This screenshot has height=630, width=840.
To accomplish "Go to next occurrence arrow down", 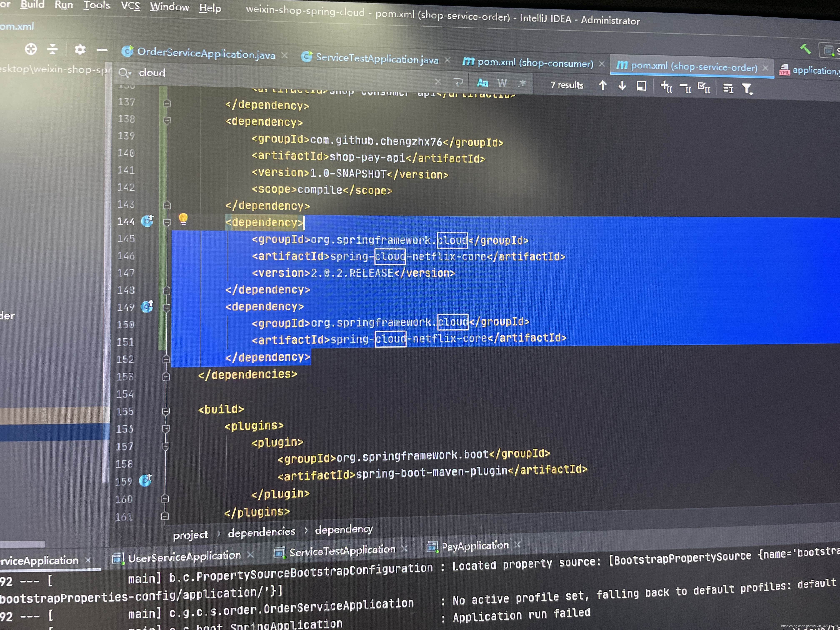I will tap(622, 86).
